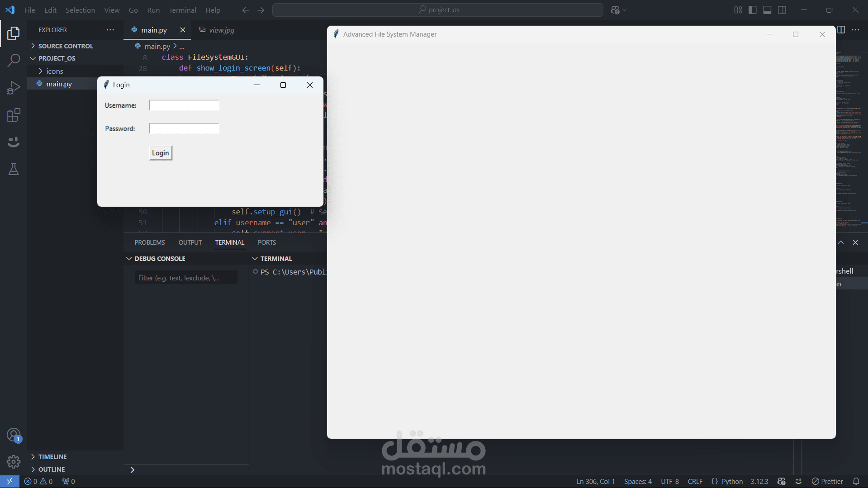Go forward using the navigation arrow
The height and width of the screenshot is (488, 868).
[261, 10]
